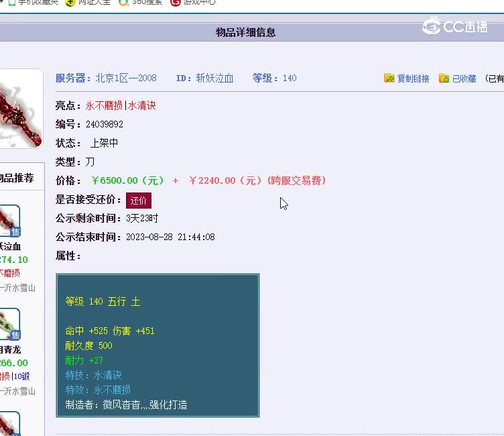Click the highlight 永不磨损
This screenshot has height=436, width=504.
click(x=104, y=105)
